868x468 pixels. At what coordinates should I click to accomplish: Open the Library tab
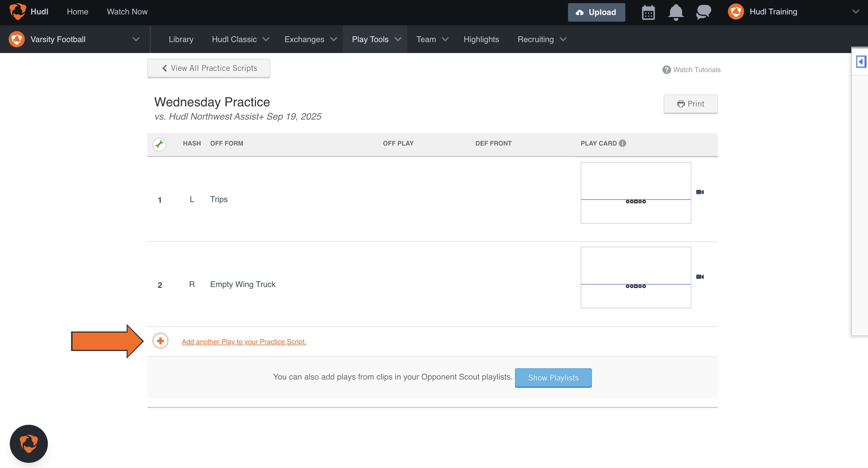click(x=181, y=39)
